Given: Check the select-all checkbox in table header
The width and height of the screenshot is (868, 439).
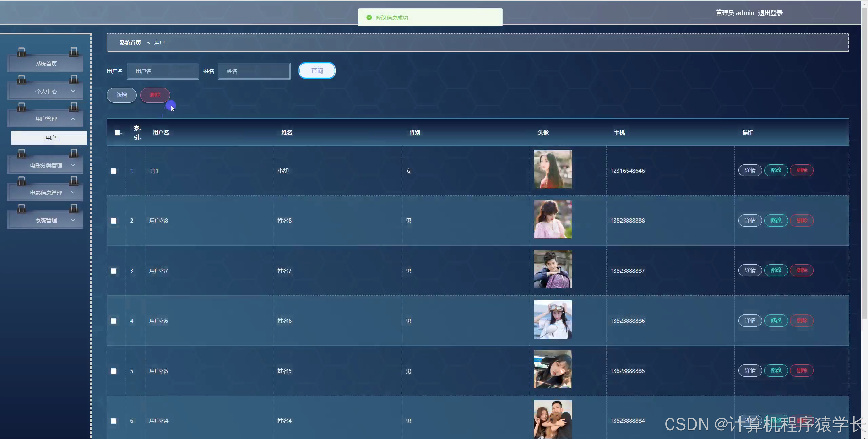Looking at the screenshot, I should 117,133.
